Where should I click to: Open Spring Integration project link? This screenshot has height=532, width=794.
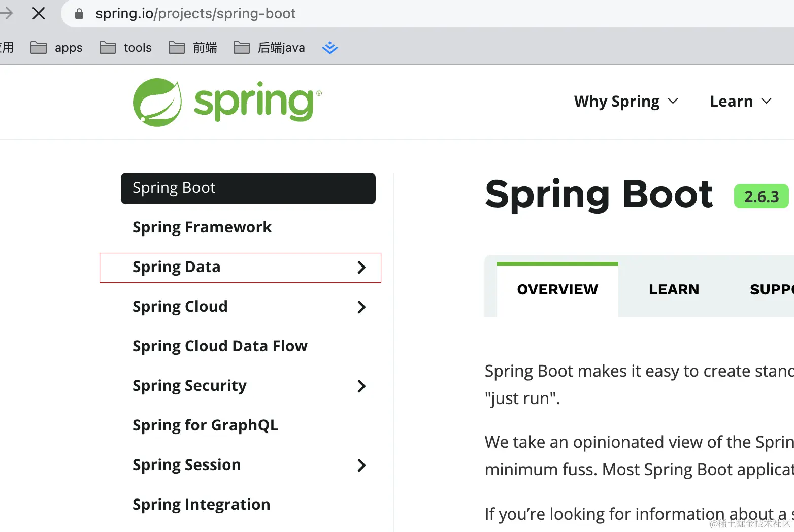pos(201,505)
